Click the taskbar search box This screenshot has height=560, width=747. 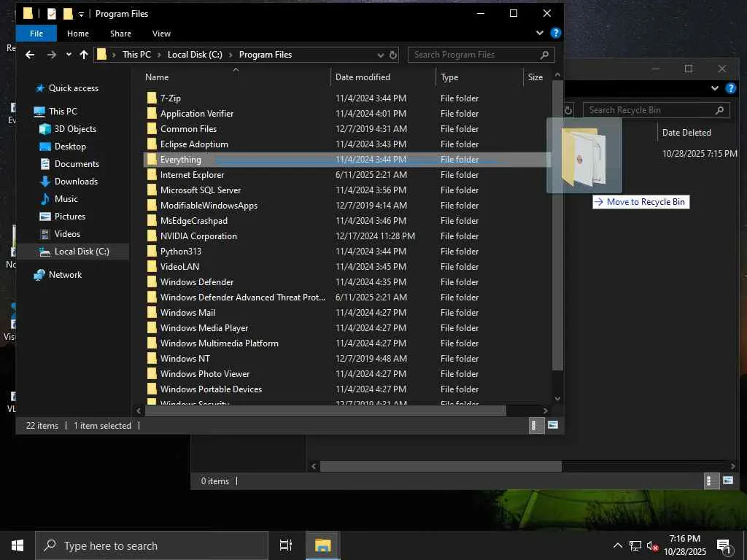tap(152, 545)
